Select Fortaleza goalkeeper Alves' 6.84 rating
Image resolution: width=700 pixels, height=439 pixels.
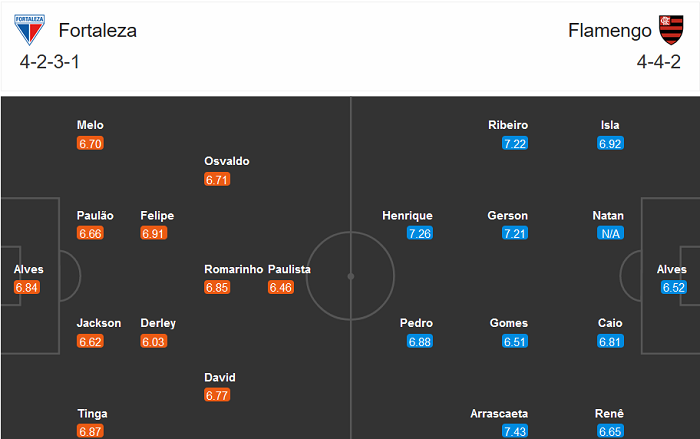pyautogui.click(x=26, y=287)
